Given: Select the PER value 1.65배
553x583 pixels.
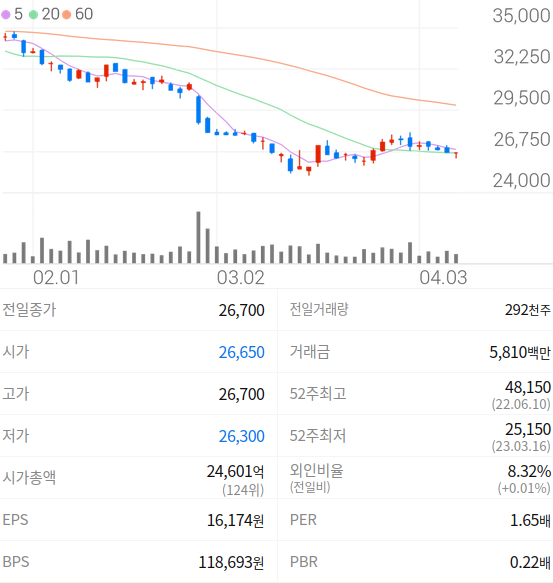Looking at the screenshot, I should [x=530, y=520].
